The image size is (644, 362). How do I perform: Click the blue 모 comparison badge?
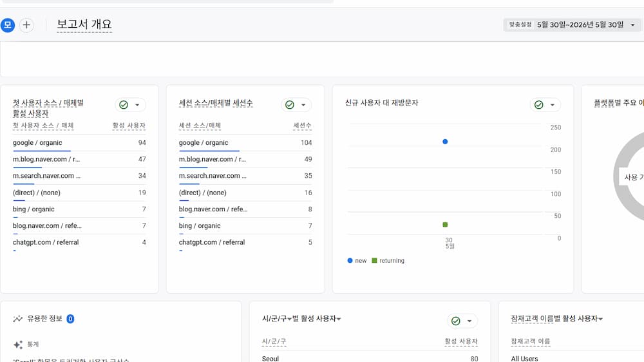click(7, 25)
